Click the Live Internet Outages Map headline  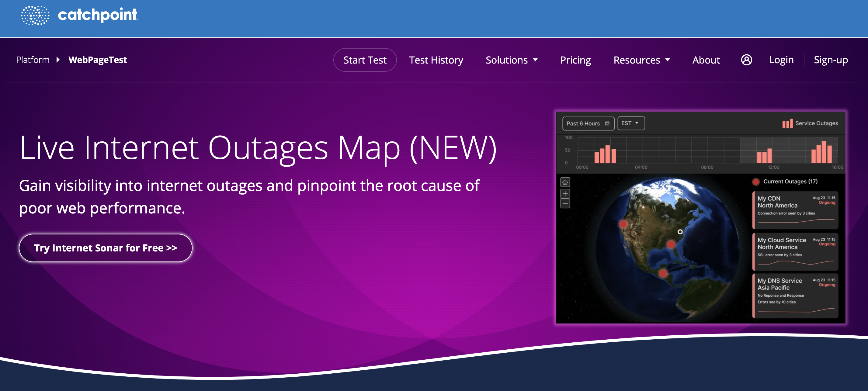[258, 148]
